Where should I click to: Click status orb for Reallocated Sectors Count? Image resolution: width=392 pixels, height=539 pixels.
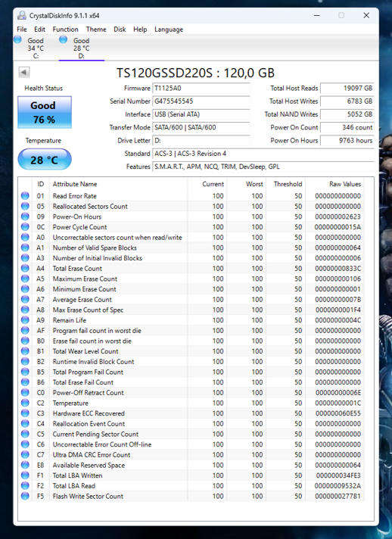tap(25, 206)
